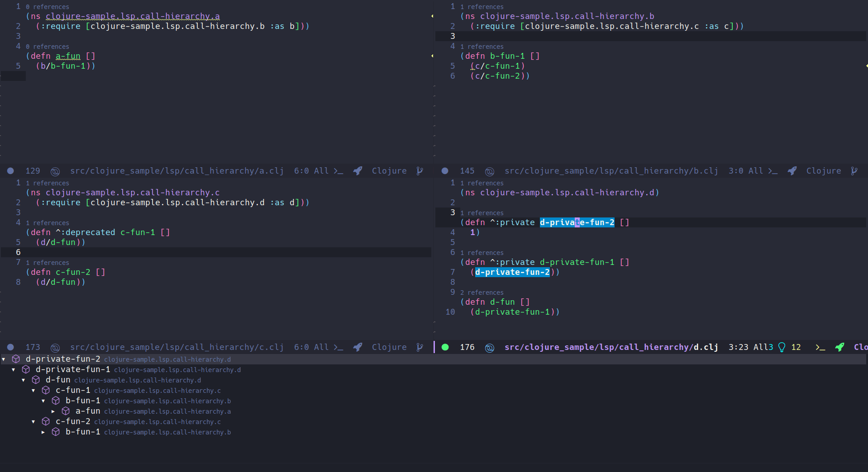Expand the a-fun node in call hierarchy
Screen dimensions: 868x472
[x=53, y=411]
